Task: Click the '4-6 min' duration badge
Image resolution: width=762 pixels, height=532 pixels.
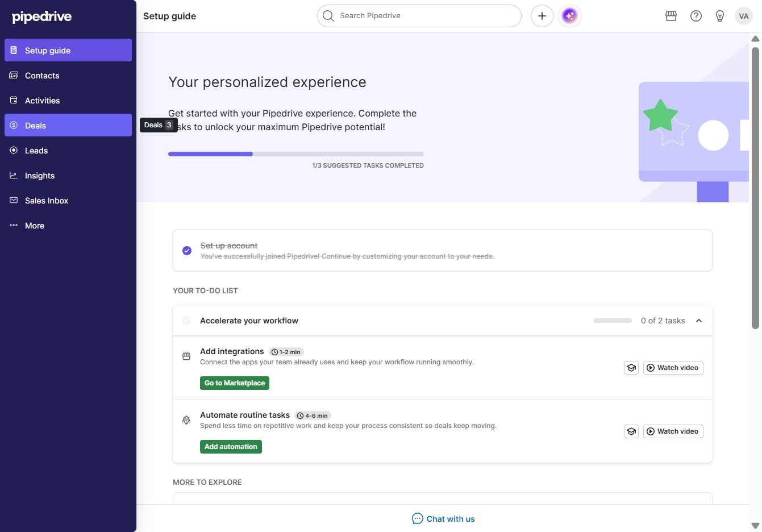Action: tap(313, 415)
